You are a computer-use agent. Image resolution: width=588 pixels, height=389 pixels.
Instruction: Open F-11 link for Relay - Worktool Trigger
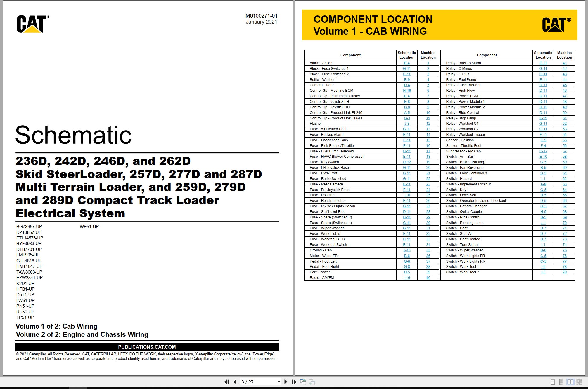point(543,135)
